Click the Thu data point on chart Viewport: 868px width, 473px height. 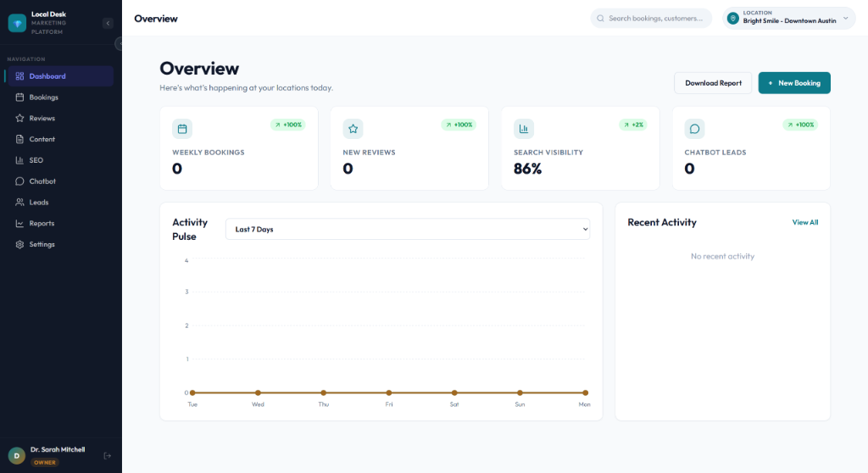(323, 392)
